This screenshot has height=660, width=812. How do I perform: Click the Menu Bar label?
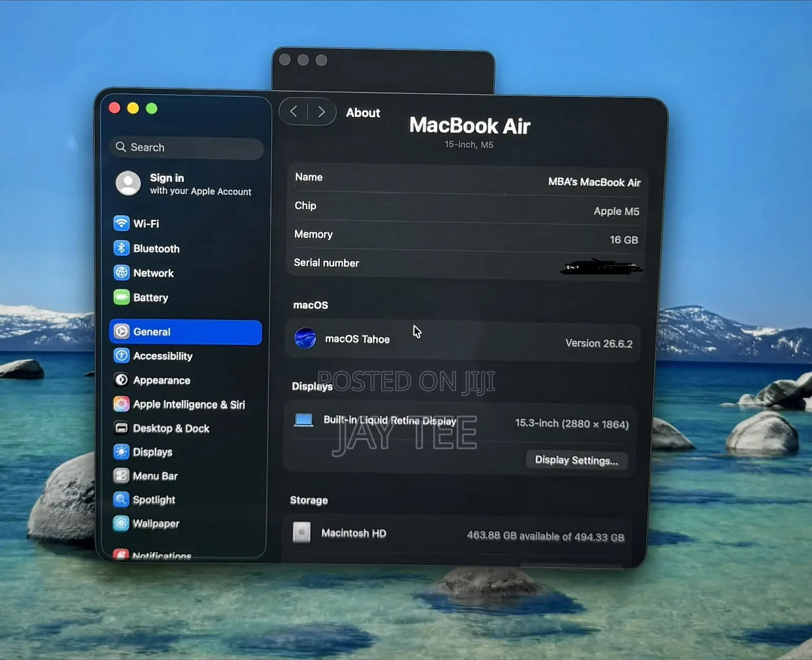[155, 476]
